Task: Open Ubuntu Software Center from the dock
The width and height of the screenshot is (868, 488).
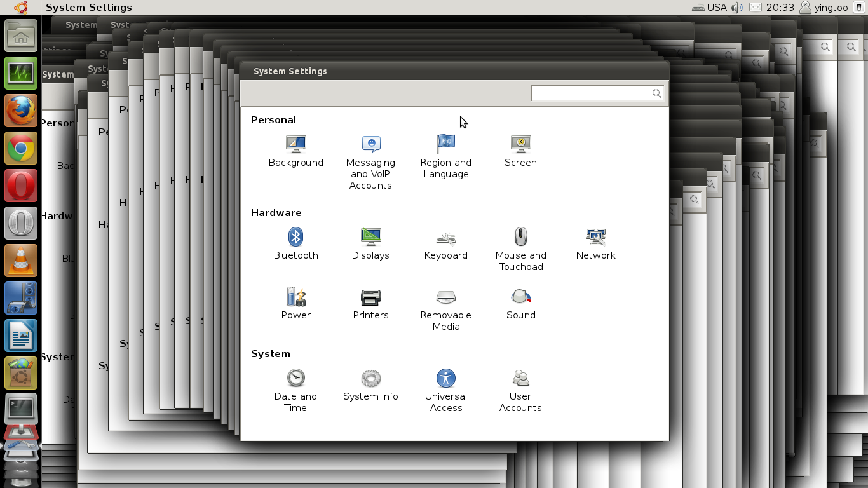Action: coord(21,373)
